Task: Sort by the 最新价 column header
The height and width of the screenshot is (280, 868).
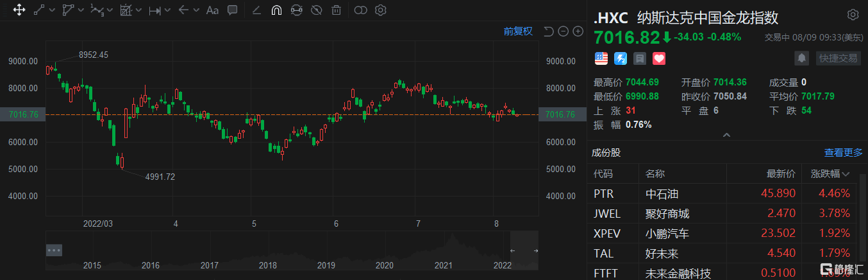Action: (x=781, y=173)
